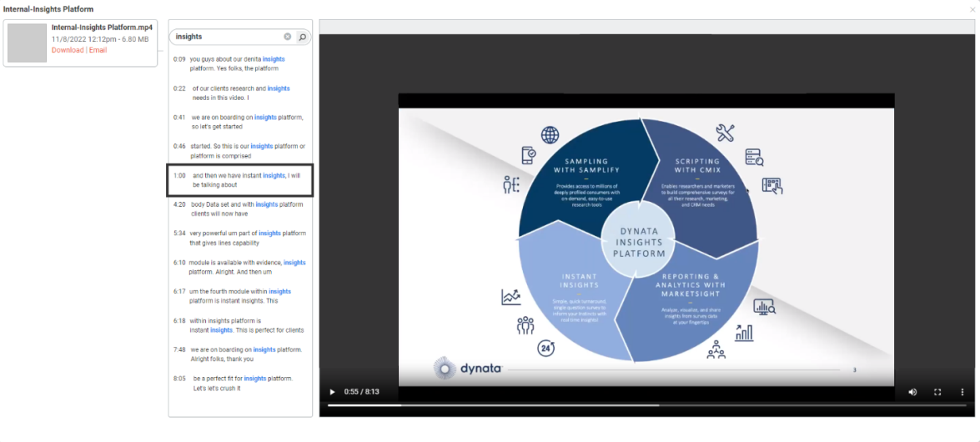Open the video file thumbnail
The height and width of the screenshot is (442, 980).
(x=27, y=43)
